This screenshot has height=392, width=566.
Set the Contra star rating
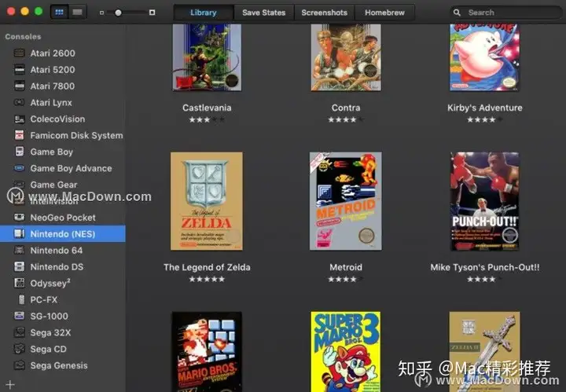345,119
